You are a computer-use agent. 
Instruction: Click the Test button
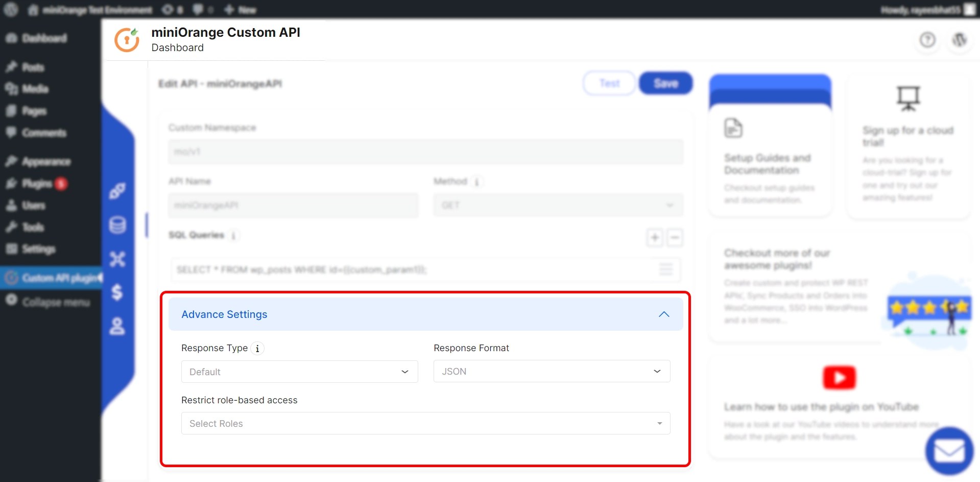(609, 83)
